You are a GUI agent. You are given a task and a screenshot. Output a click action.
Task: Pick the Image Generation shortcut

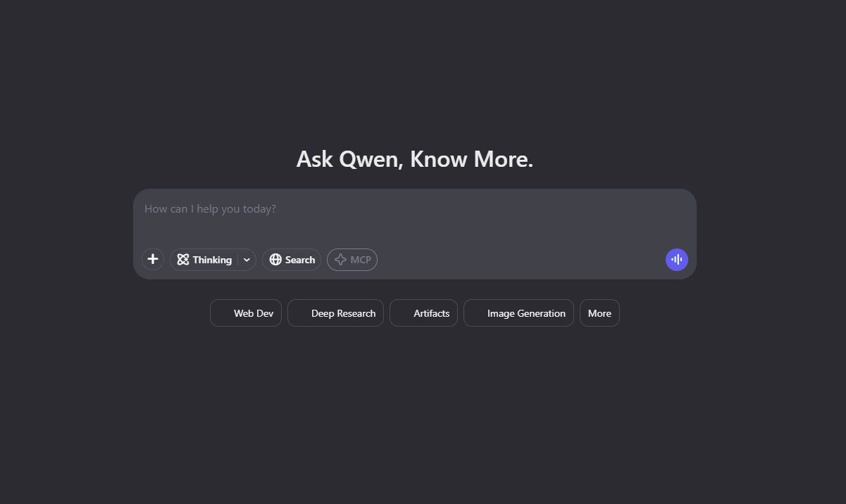click(x=518, y=313)
